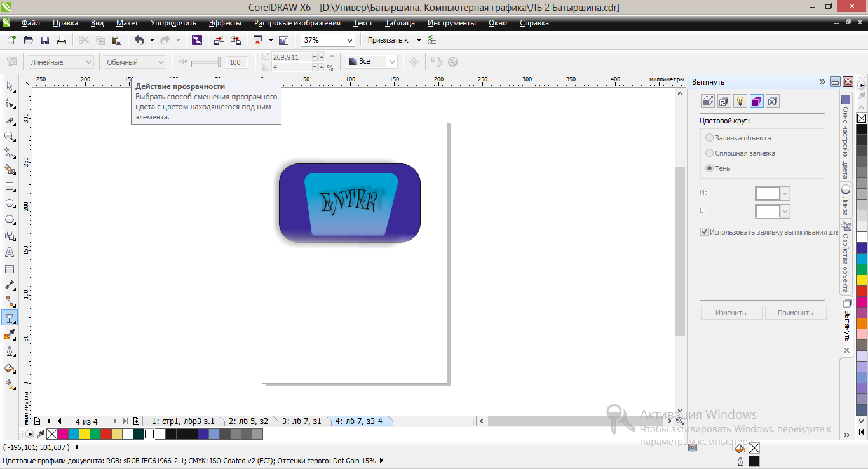Switch to page tab '2: лб 5, з2'
868x469 pixels.
point(248,421)
